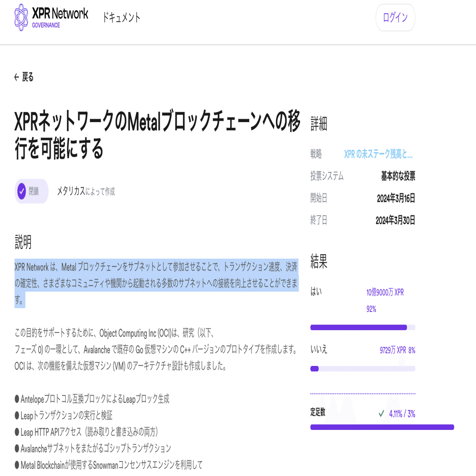Screen dimensions: 476x476
Task: Open the XPR の未ステーク残高 strategy link
Action: 378,154
